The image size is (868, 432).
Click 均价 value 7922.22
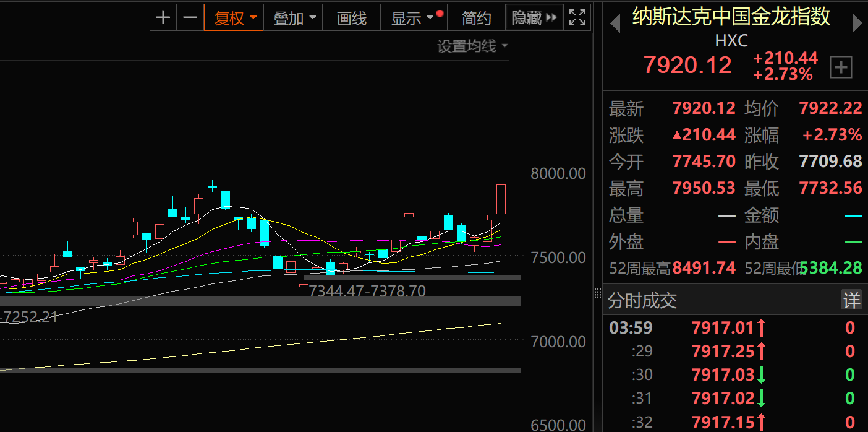[x=830, y=108]
